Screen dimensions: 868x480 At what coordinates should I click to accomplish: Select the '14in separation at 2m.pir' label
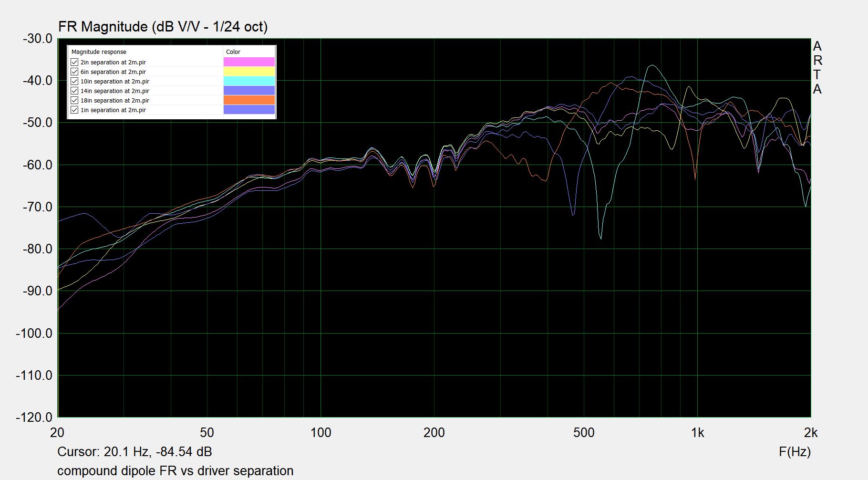pyautogui.click(x=115, y=91)
